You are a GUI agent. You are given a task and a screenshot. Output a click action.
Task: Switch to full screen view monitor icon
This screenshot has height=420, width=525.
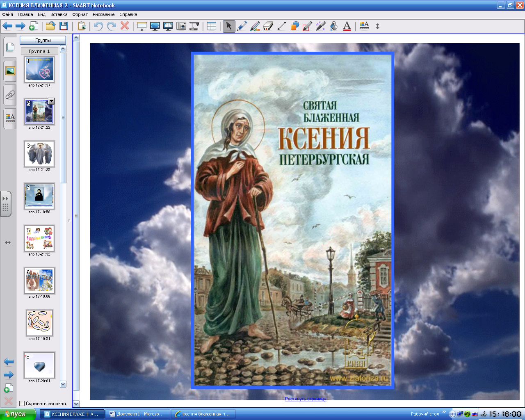(x=155, y=26)
